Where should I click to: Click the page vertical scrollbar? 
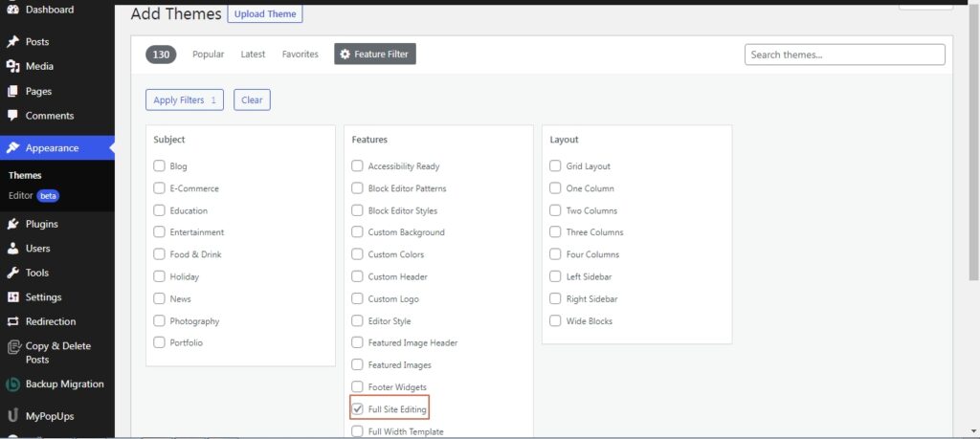tap(974, 143)
